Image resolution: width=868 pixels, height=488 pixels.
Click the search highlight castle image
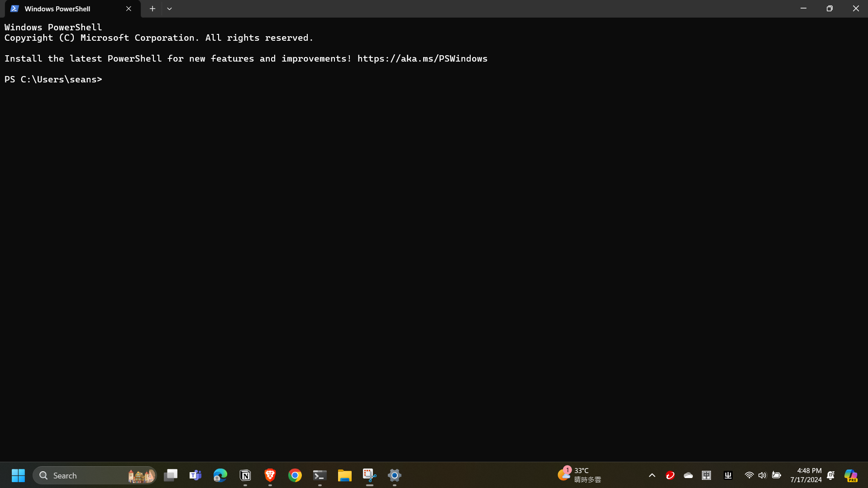click(141, 475)
